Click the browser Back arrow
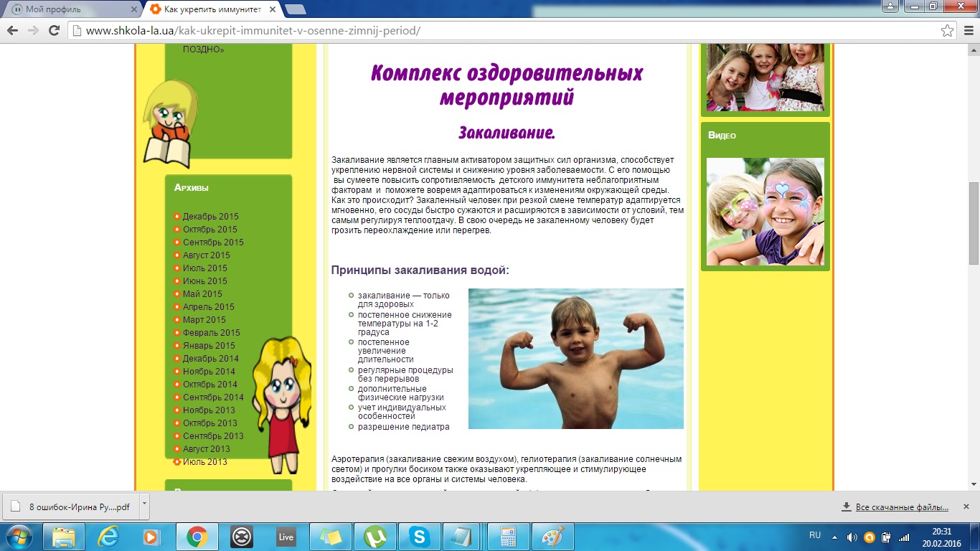This screenshot has height=551, width=980. tap(12, 31)
